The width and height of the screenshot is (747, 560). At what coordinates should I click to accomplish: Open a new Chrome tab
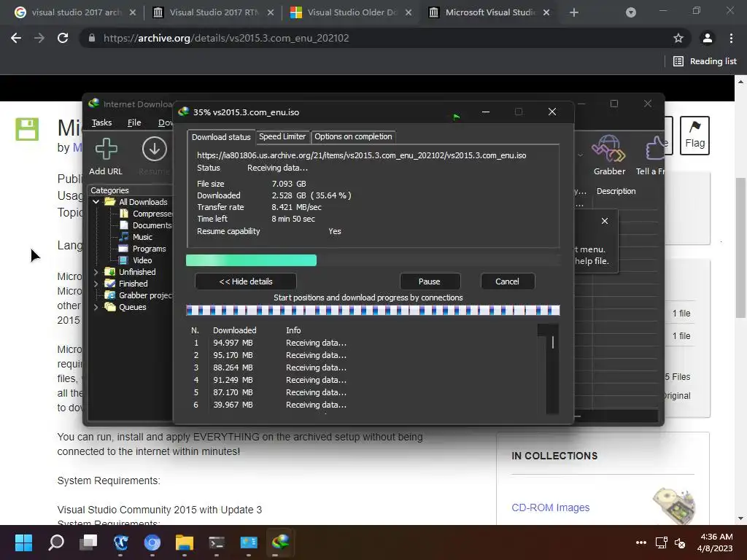(574, 12)
